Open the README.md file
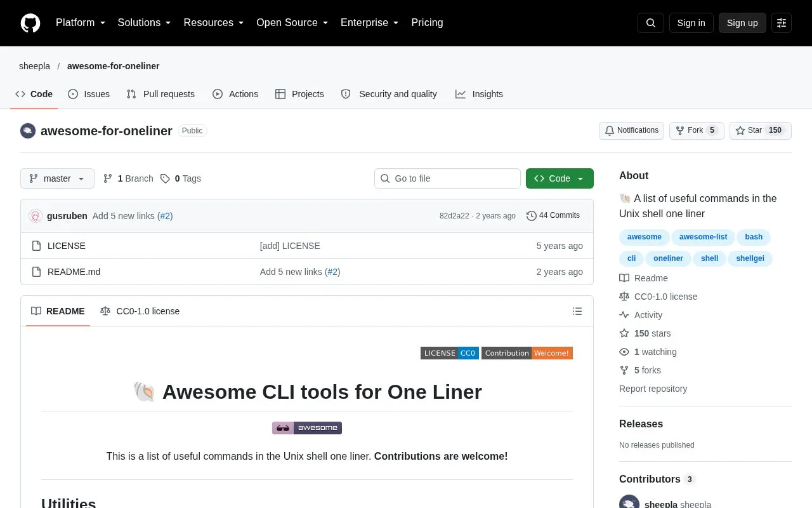812x508 pixels. 74,272
